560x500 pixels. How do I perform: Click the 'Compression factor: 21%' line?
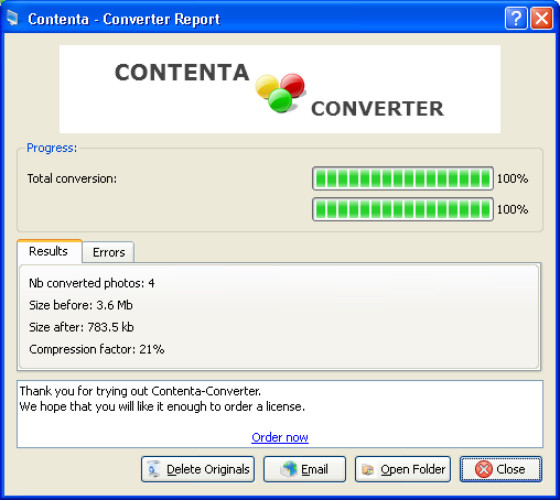[97, 349]
